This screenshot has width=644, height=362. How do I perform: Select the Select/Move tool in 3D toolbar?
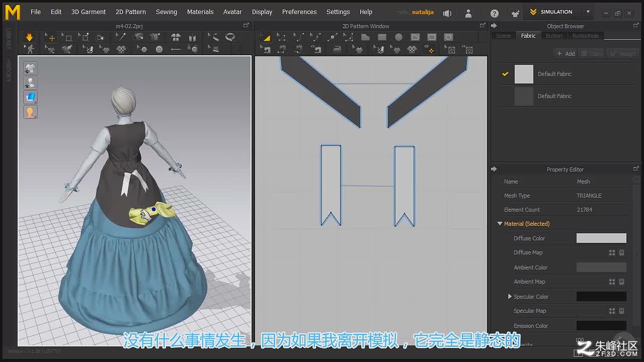pyautogui.click(x=49, y=37)
